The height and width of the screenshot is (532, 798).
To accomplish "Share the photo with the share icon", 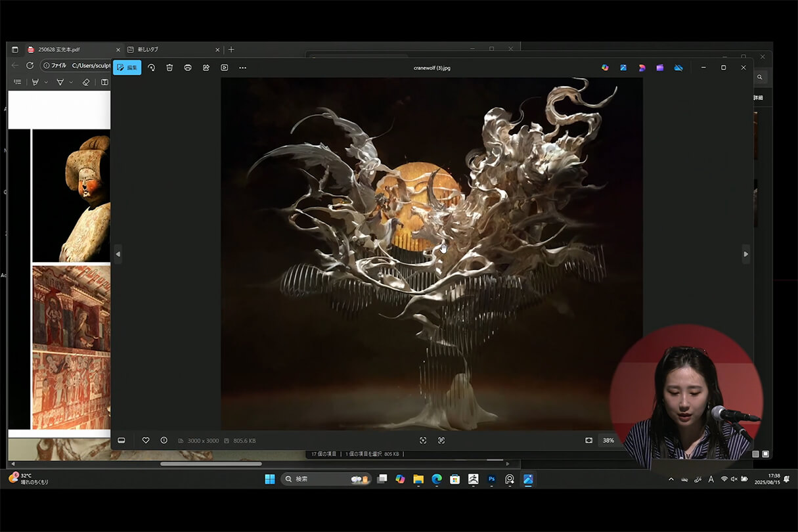I will click(x=206, y=68).
